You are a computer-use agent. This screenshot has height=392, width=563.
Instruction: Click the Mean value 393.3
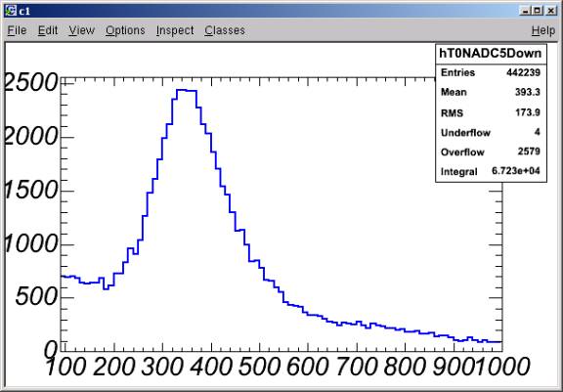pos(528,92)
